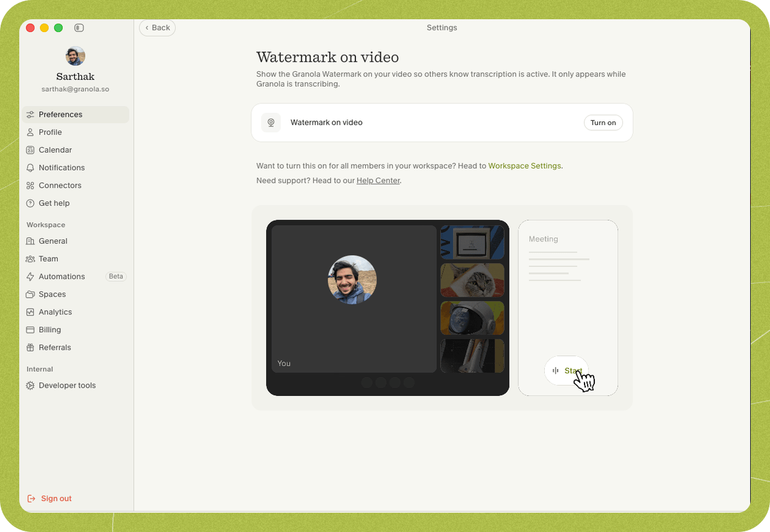Open the Calendar settings page
Screen dimensions: 770x532
click(x=76, y=150)
